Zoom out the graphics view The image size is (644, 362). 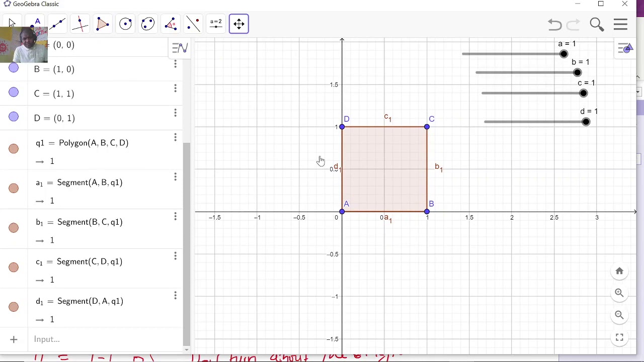tap(619, 315)
